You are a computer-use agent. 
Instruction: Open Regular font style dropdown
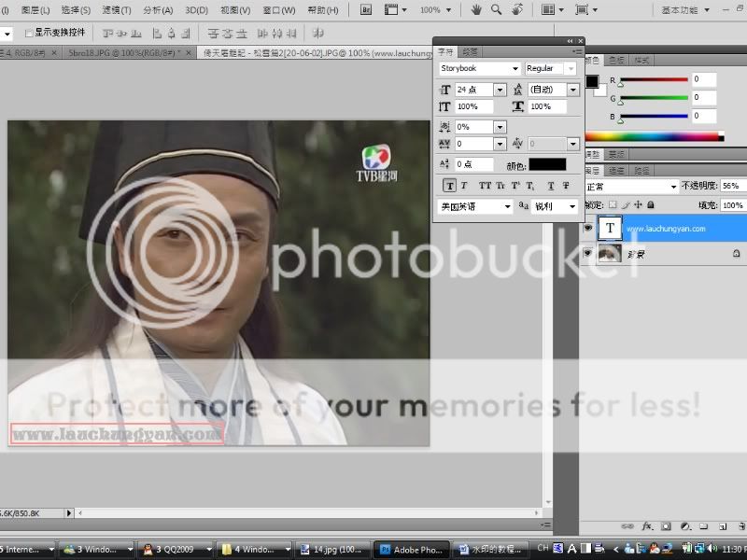pos(571,69)
